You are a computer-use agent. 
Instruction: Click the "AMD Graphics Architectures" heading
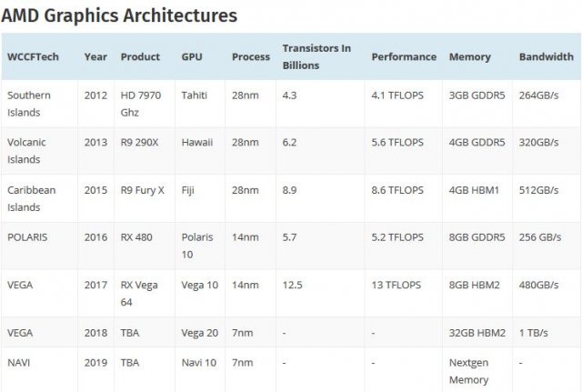tap(120, 15)
